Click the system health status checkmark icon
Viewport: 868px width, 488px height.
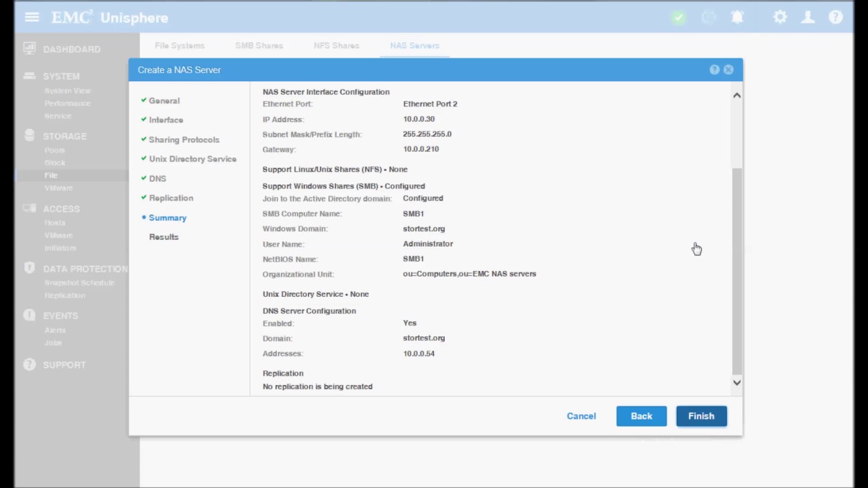(678, 18)
